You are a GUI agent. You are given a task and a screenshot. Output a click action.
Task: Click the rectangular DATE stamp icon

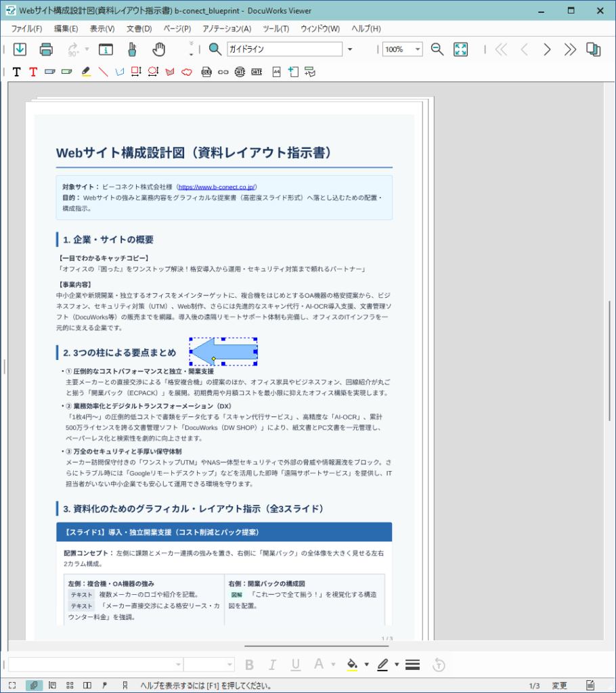pyautogui.click(x=257, y=72)
